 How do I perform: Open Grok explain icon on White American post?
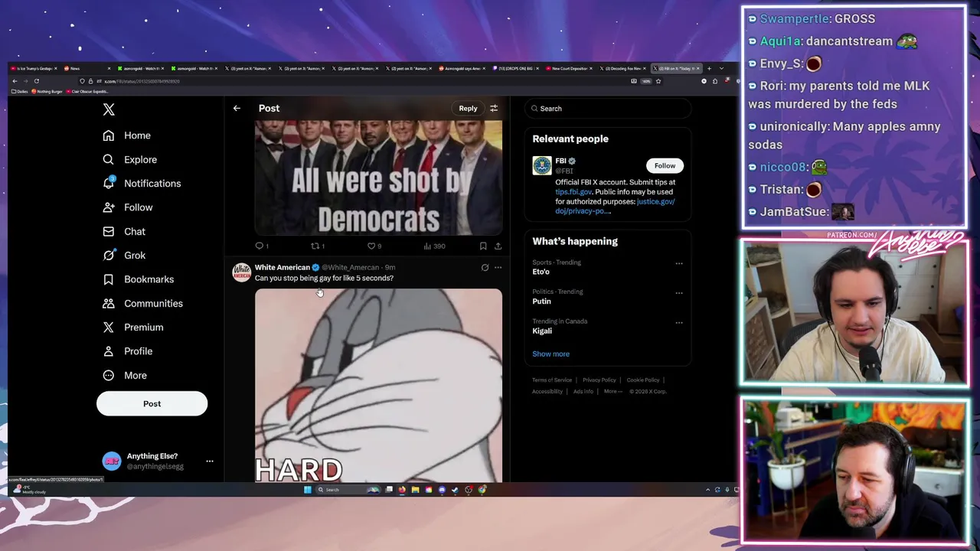pos(485,268)
